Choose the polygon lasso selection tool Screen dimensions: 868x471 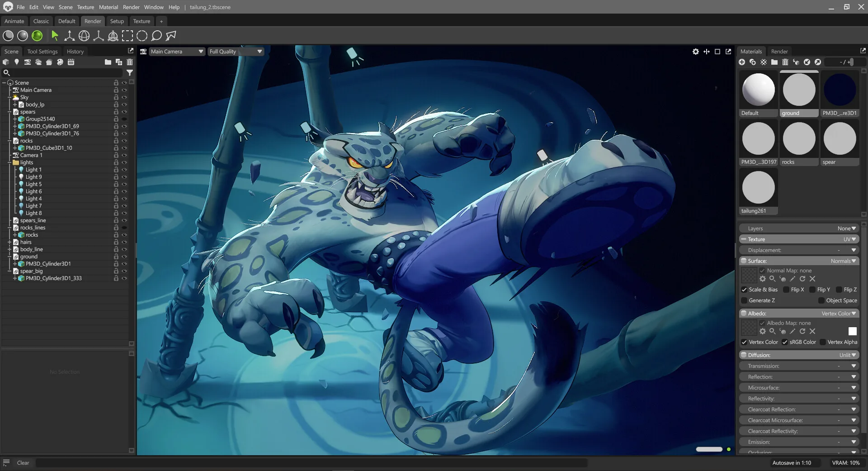(171, 36)
